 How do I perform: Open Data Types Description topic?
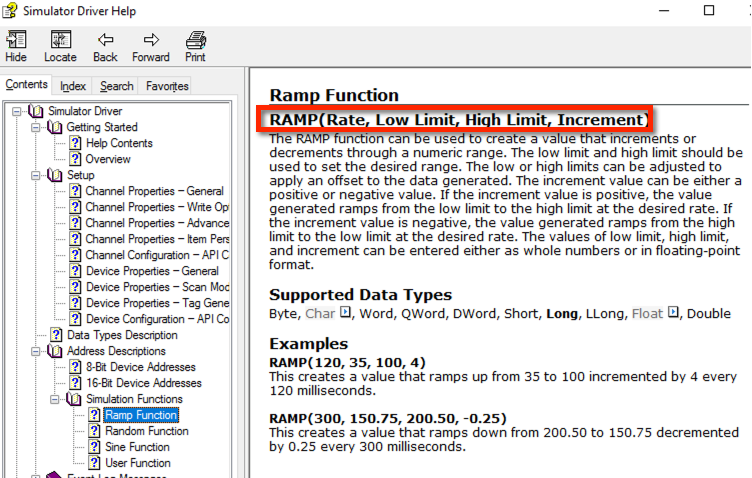click(x=127, y=335)
